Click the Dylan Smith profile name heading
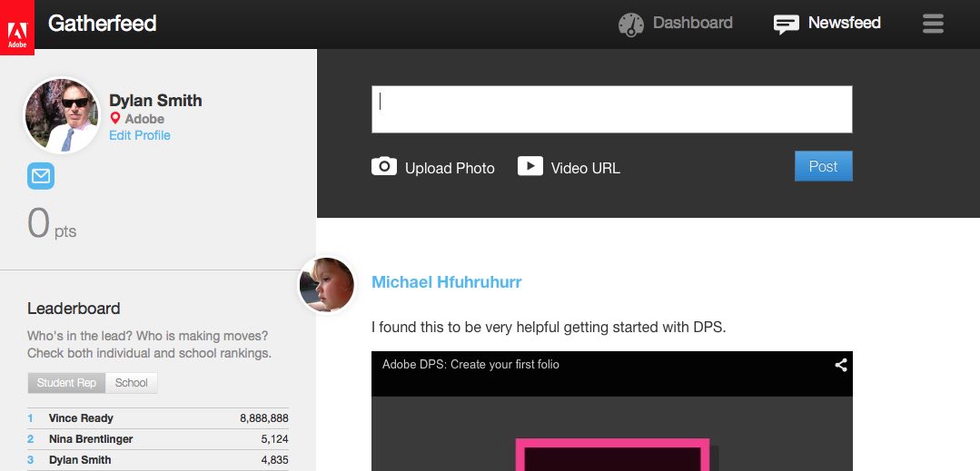The image size is (980, 471). (155, 101)
